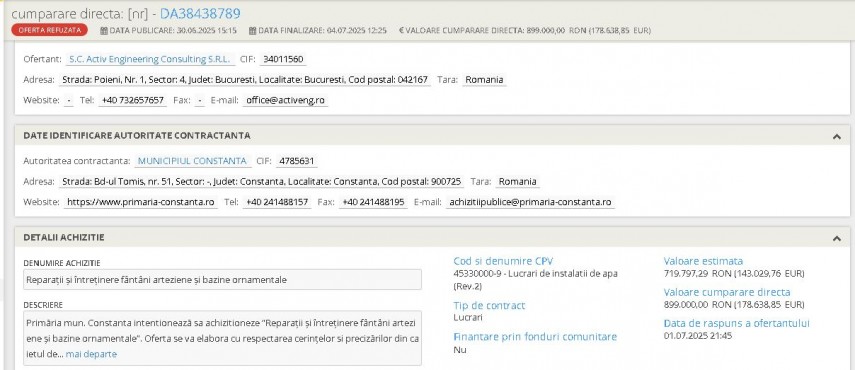Select address Bd-ul Tomis nr. 51 field
Viewport: 855px width, 370px height.
[x=262, y=181]
